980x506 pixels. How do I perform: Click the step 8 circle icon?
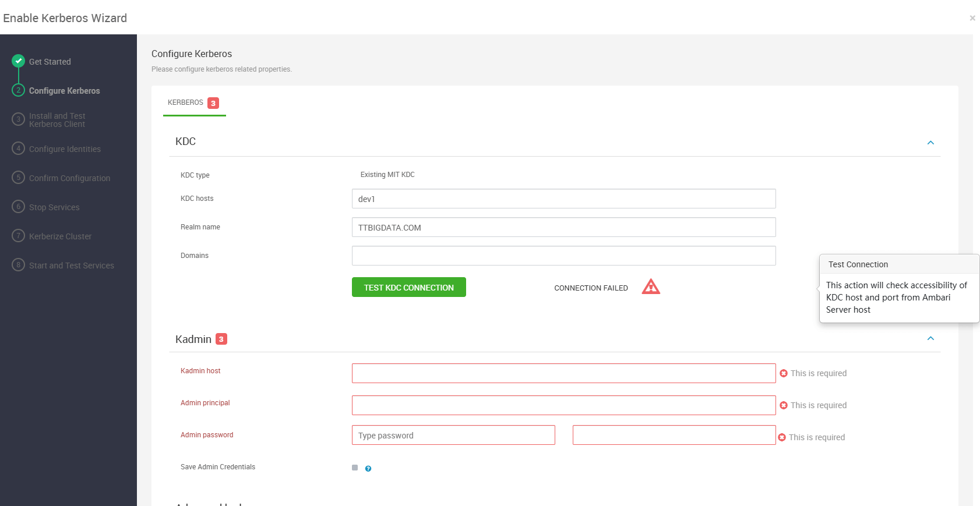coord(19,264)
